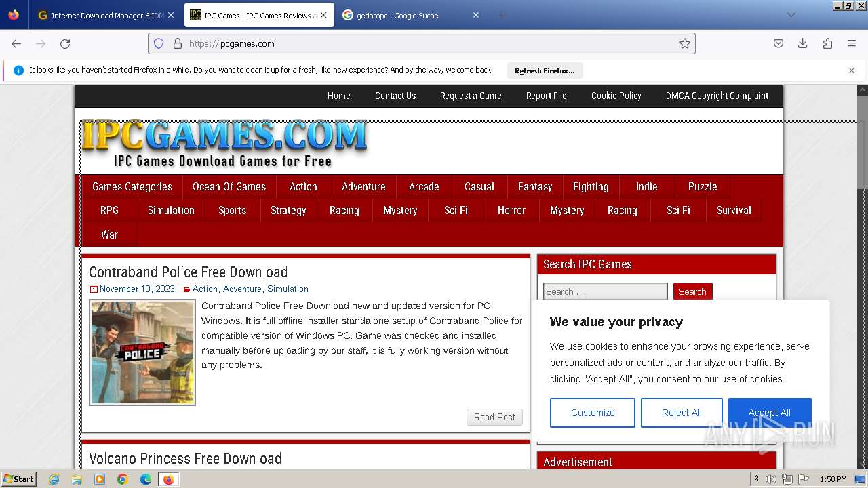Open the Home menu link

click(x=338, y=96)
